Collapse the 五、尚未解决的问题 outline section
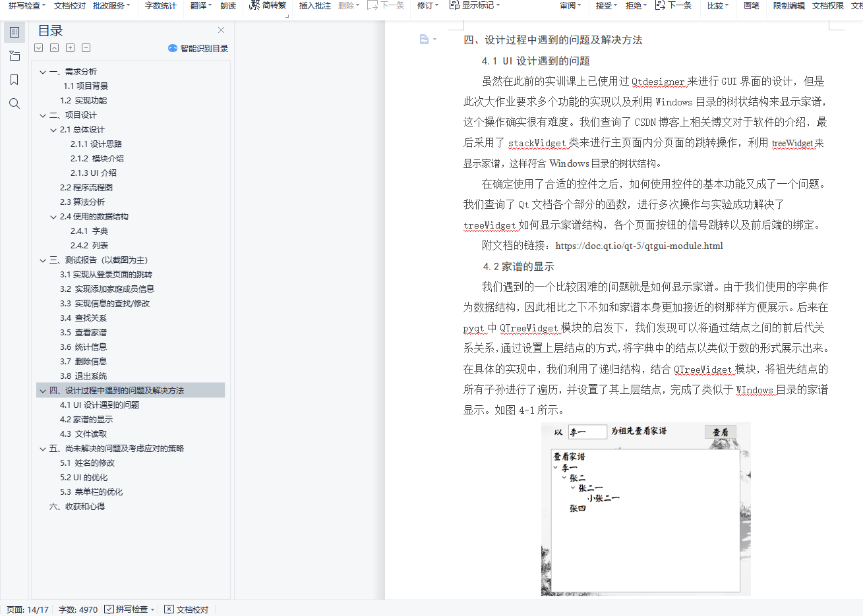This screenshot has height=616, width=863. pyautogui.click(x=43, y=449)
